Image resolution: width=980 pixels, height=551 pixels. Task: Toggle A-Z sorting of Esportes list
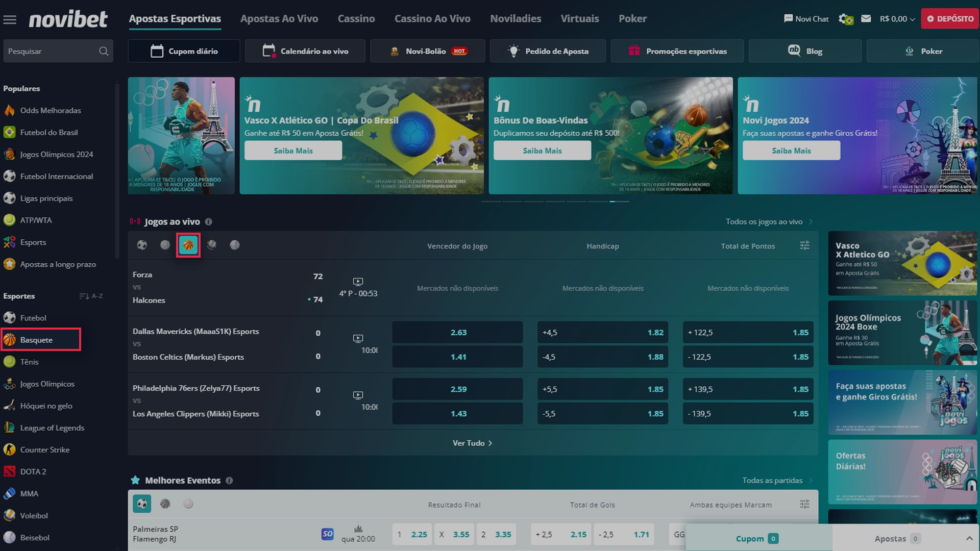pyautogui.click(x=91, y=296)
